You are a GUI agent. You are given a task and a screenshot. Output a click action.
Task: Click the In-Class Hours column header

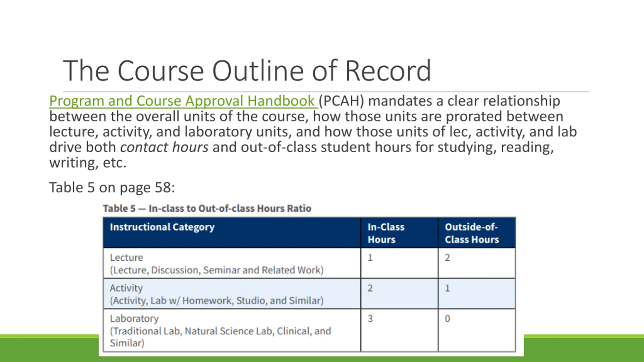[399, 233]
